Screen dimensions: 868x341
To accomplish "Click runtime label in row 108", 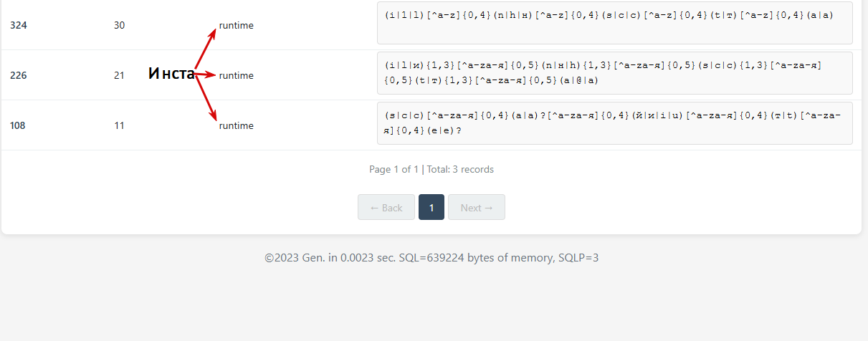I will tap(237, 125).
